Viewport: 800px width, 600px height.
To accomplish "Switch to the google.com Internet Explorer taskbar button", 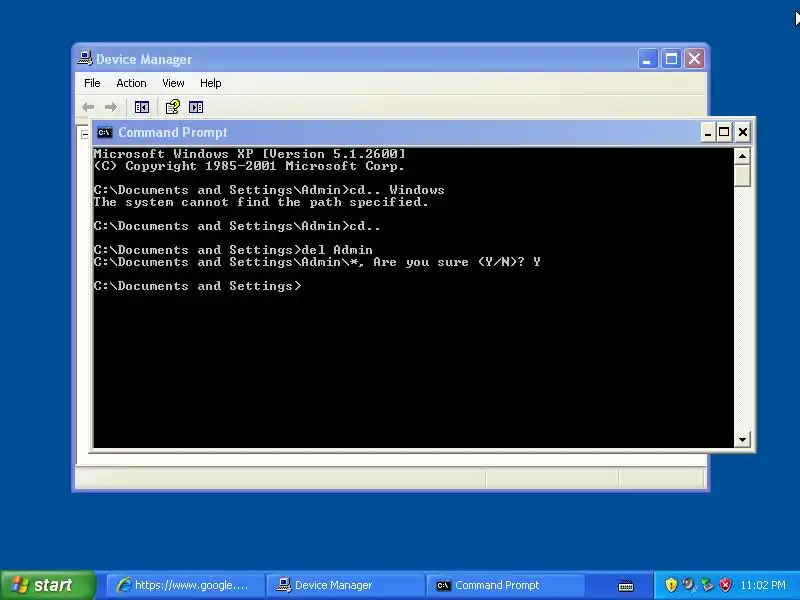I will coord(185,585).
